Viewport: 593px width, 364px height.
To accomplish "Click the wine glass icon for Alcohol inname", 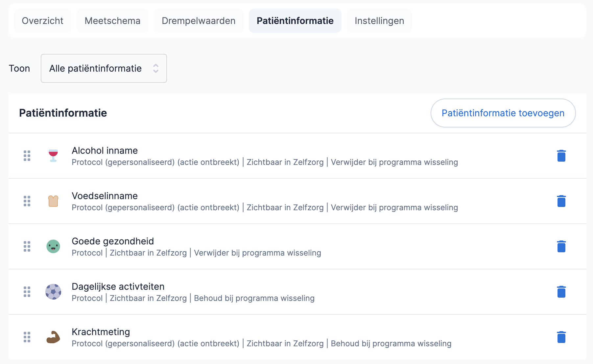I will (x=53, y=156).
